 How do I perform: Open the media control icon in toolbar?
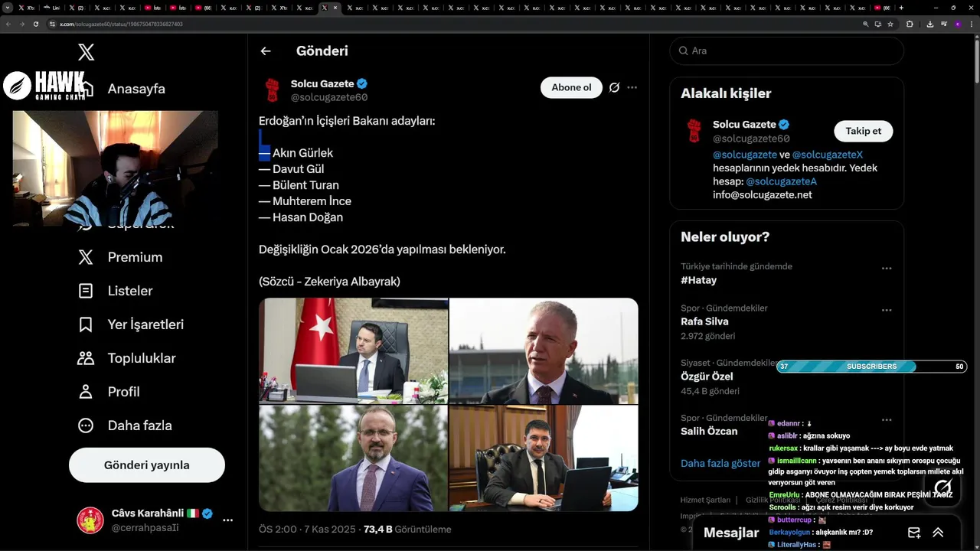[x=942, y=24]
